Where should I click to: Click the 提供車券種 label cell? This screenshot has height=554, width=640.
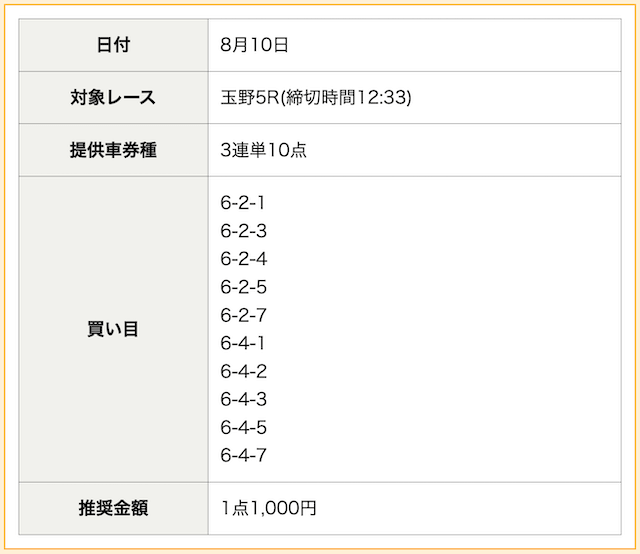pos(113,150)
